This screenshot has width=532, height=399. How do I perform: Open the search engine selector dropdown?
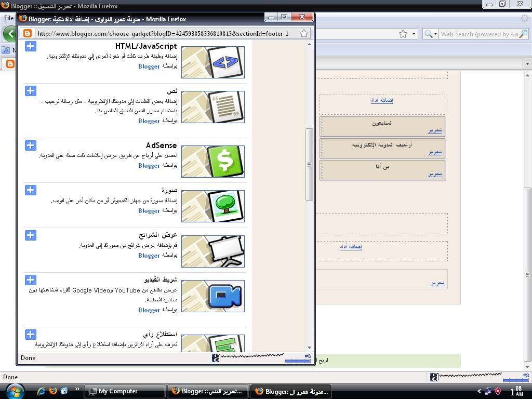(430, 34)
